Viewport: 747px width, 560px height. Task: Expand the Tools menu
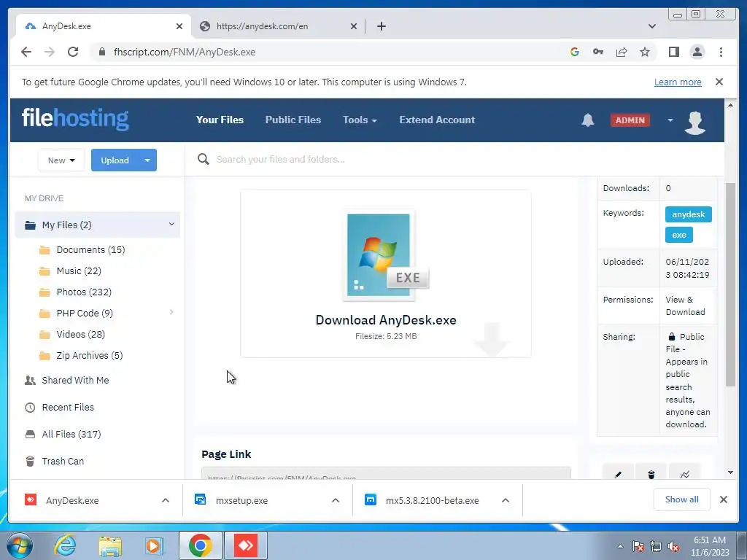coord(360,120)
